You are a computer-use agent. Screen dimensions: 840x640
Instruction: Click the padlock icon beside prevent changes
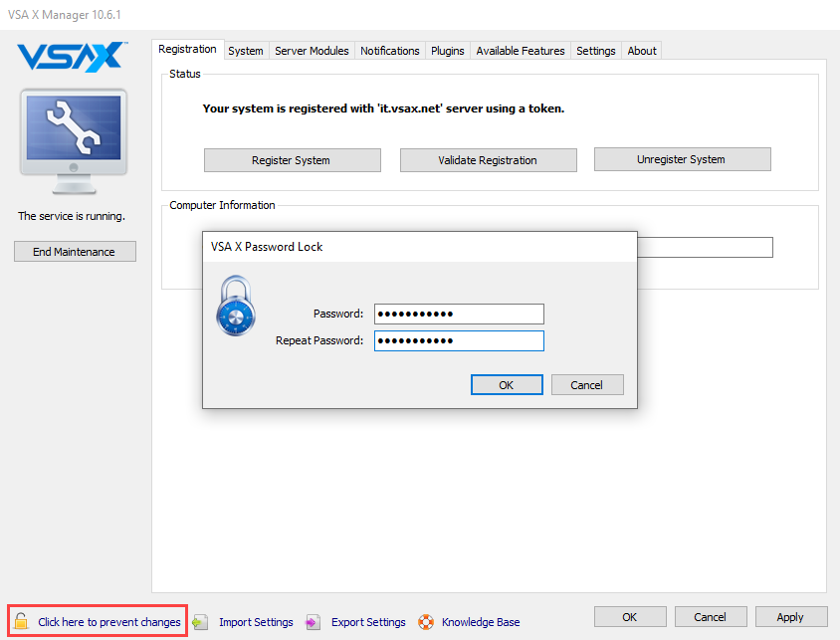tap(21, 621)
